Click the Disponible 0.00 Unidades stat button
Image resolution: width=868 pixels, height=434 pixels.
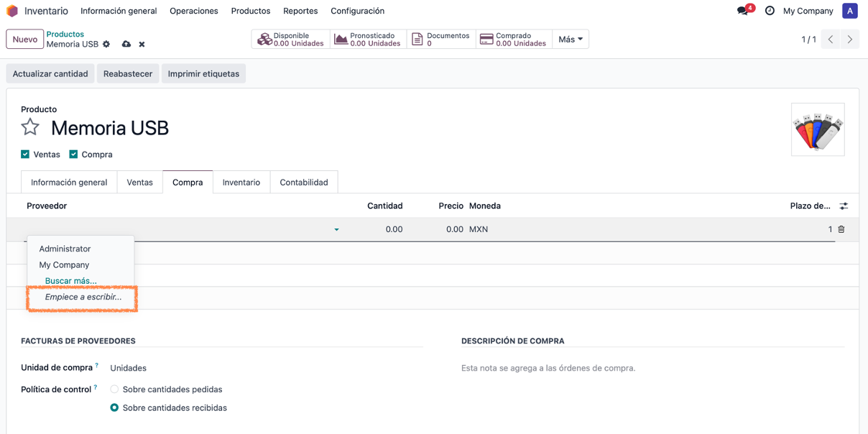pyautogui.click(x=290, y=40)
